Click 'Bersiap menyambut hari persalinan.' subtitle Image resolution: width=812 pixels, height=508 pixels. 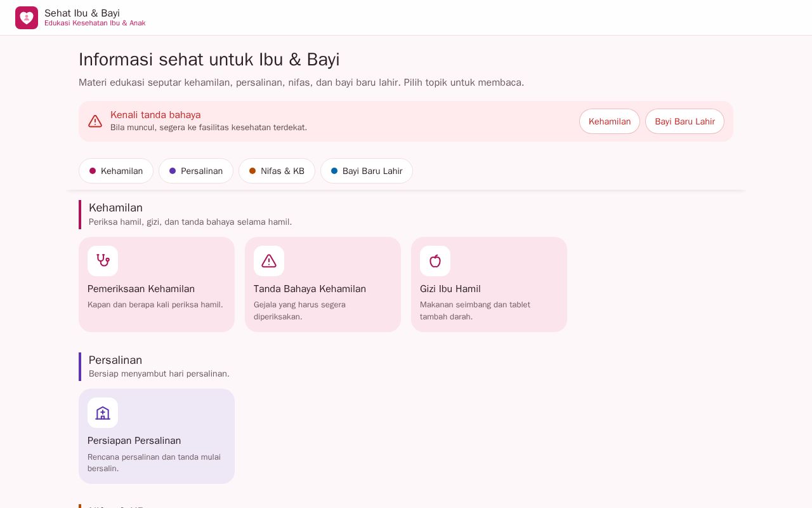tap(159, 374)
